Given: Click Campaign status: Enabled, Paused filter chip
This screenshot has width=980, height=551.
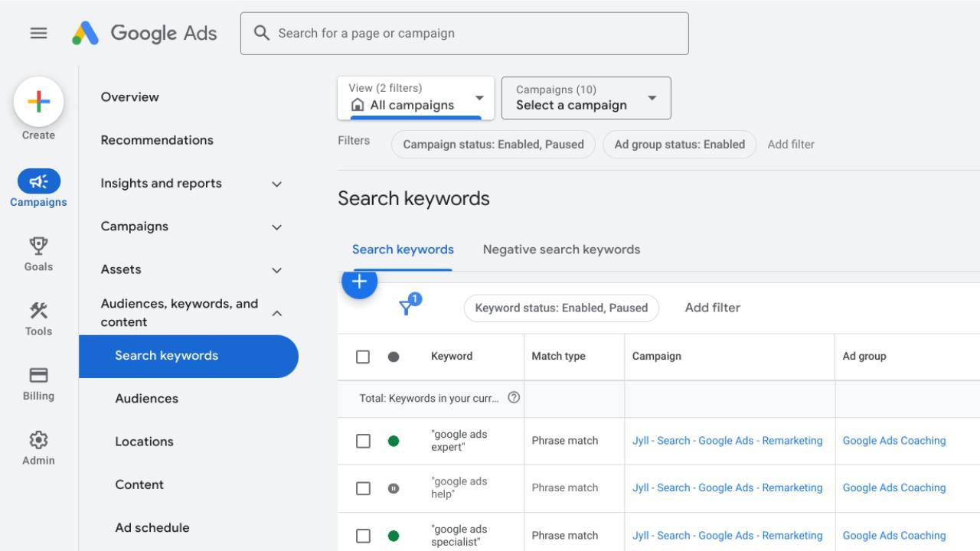Looking at the screenshot, I should tap(493, 144).
